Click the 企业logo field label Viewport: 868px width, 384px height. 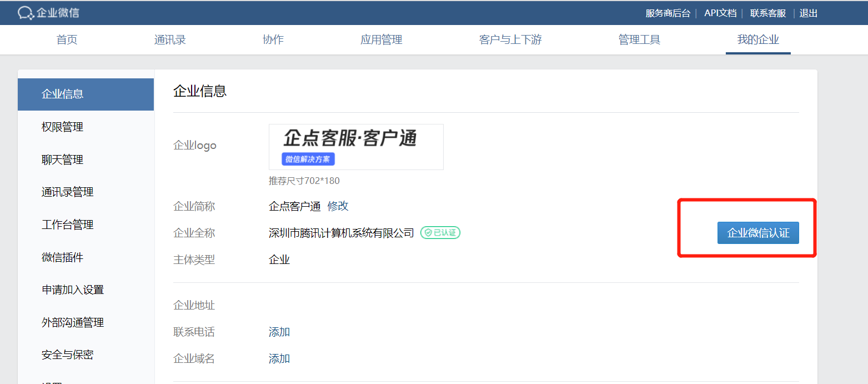[x=195, y=146]
